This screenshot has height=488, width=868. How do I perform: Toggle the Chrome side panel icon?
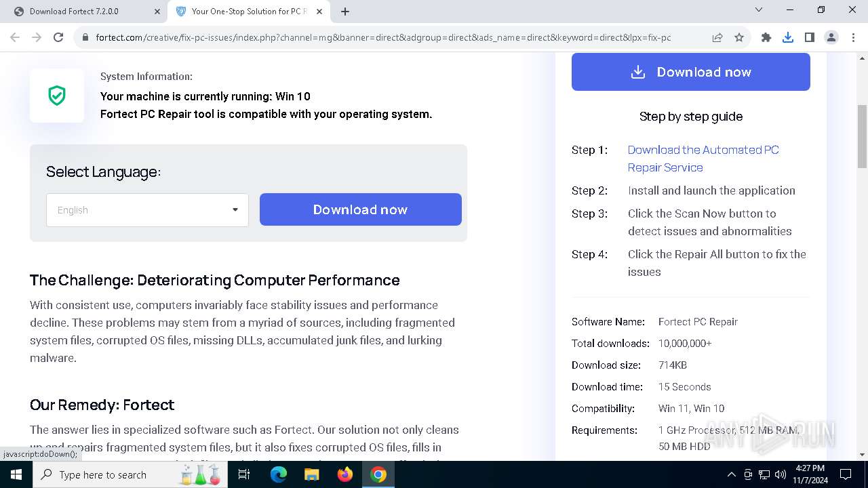[x=810, y=38]
